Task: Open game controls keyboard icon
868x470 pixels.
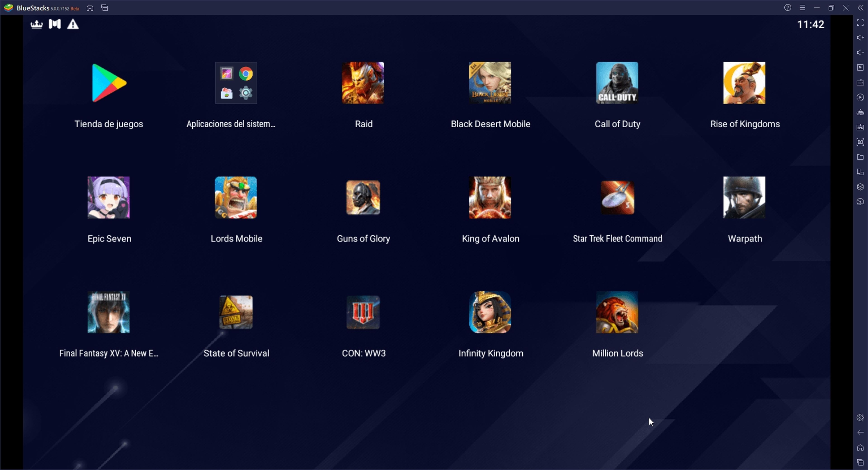Action: coord(860,82)
